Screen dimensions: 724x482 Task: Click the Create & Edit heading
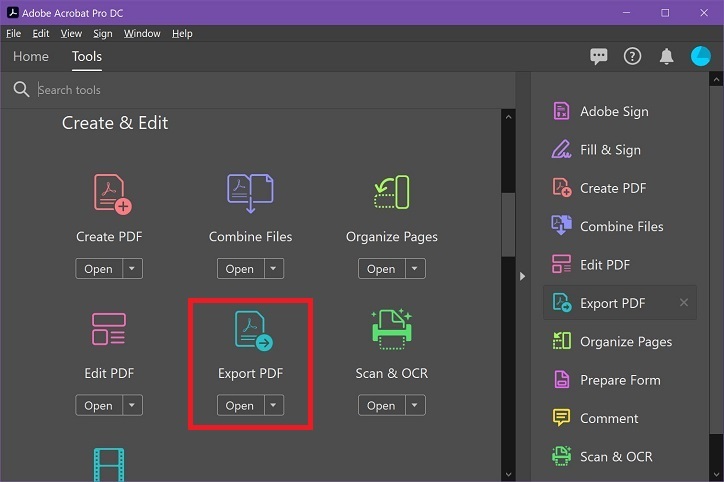pyautogui.click(x=115, y=123)
